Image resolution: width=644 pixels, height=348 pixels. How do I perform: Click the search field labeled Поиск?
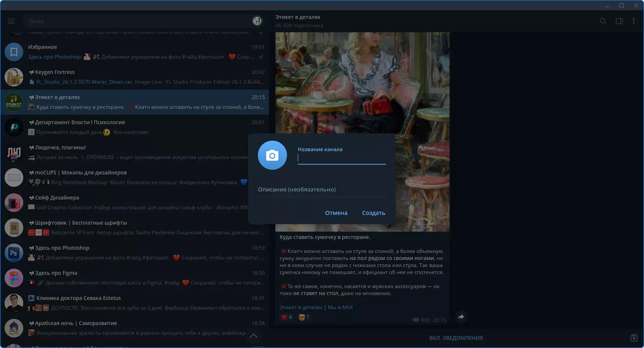click(137, 21)
